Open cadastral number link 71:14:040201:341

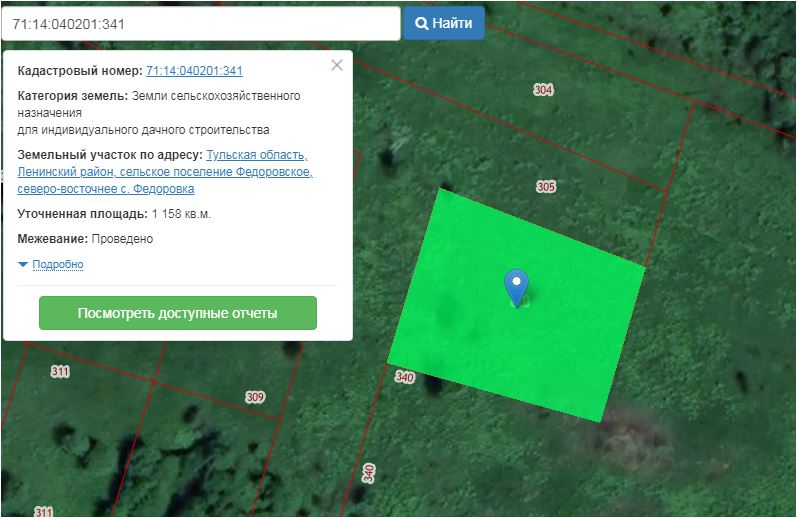194,71
